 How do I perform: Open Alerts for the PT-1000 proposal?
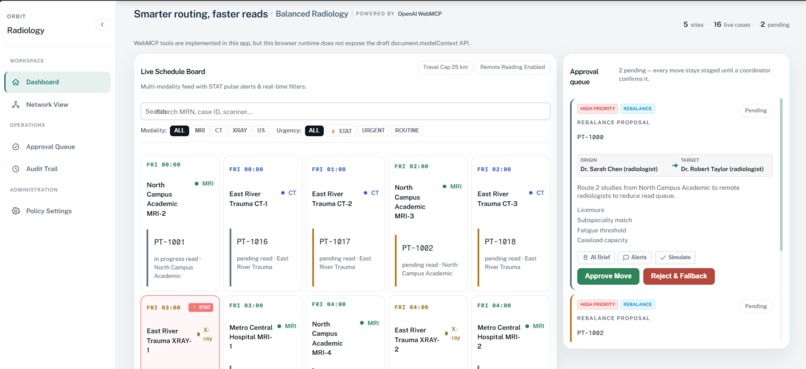[x=635, y=257]
